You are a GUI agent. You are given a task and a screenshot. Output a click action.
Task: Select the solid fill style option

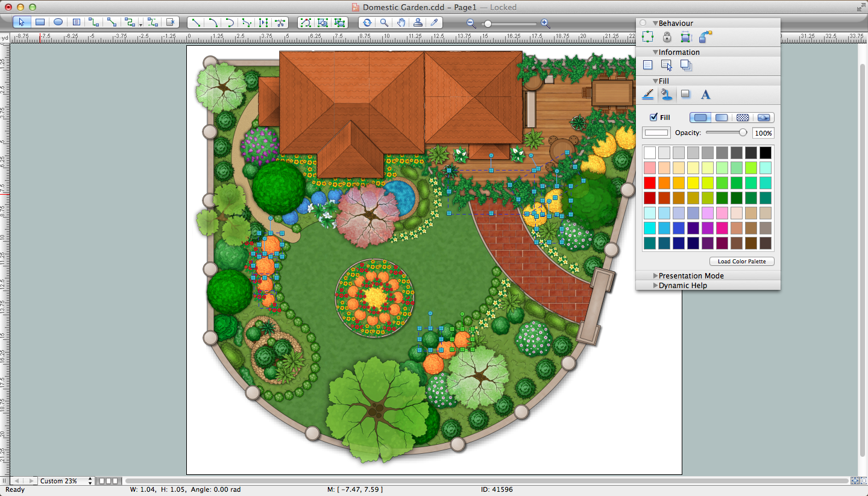tap(700, 118)
